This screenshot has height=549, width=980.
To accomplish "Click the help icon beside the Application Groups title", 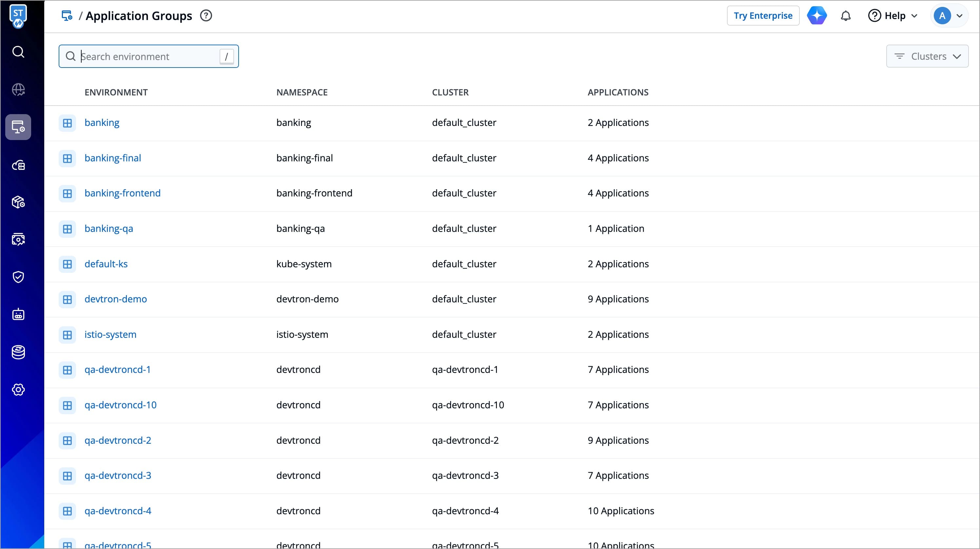I will [x=206, y=16].
